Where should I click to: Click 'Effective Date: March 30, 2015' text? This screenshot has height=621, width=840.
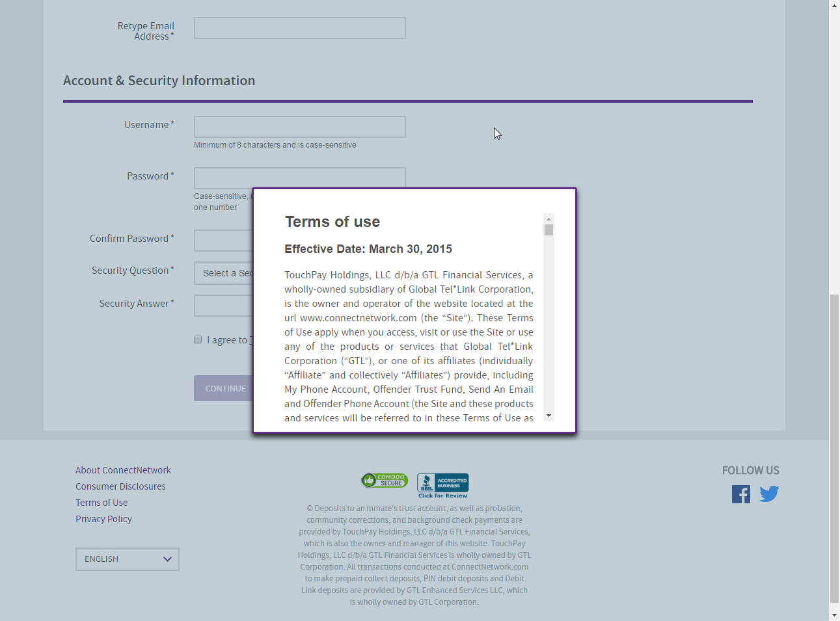tap(368, 249)
